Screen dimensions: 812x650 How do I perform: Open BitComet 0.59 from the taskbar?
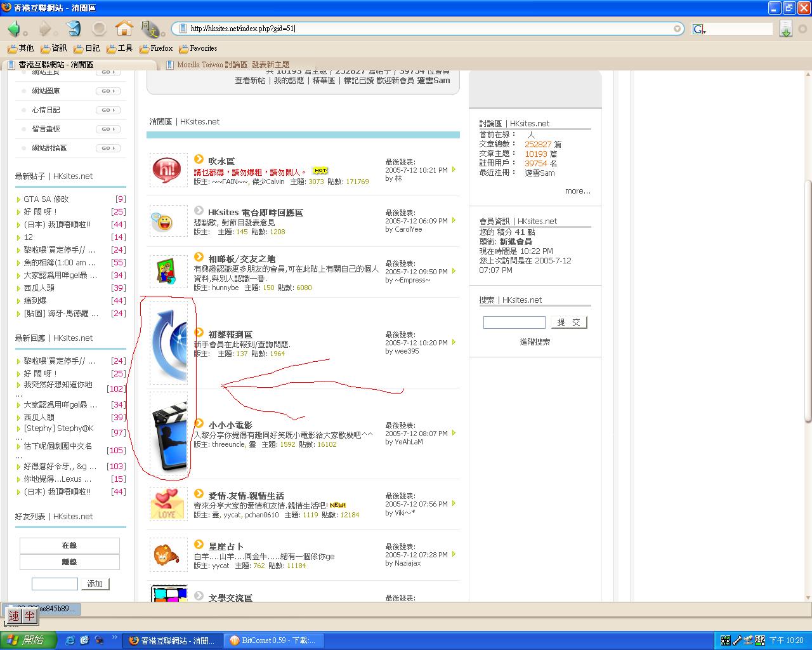coord(273,640)
